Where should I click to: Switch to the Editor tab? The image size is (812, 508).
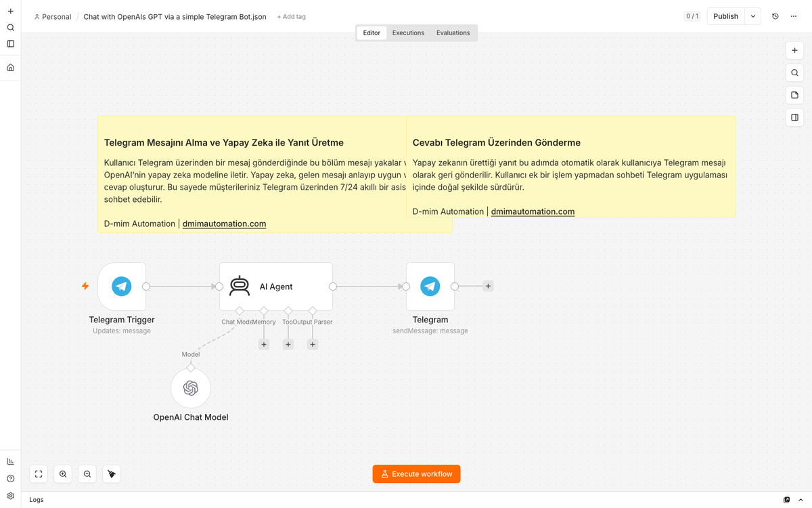(371, 33)
